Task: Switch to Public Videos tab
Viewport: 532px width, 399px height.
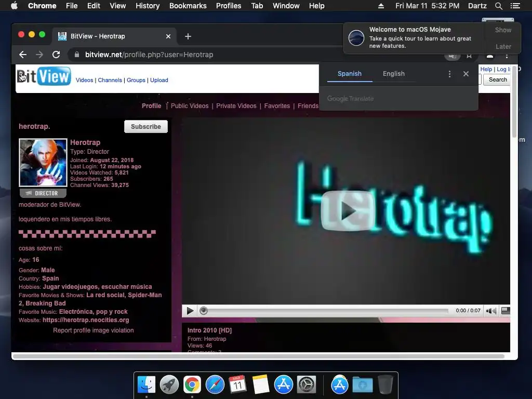Action: point(190,106)
